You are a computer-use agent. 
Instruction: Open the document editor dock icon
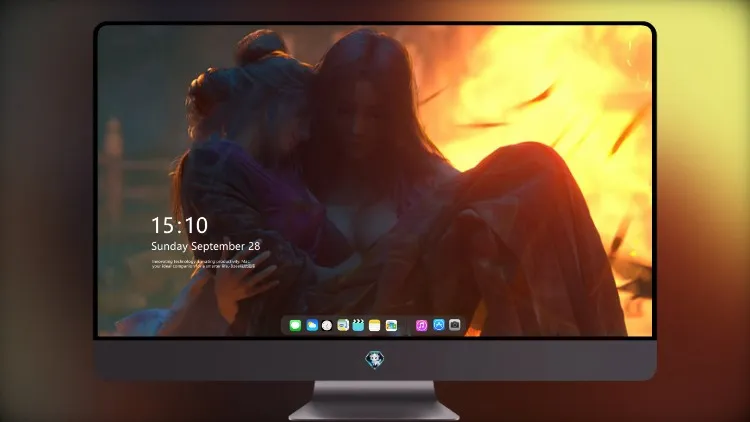343,325
